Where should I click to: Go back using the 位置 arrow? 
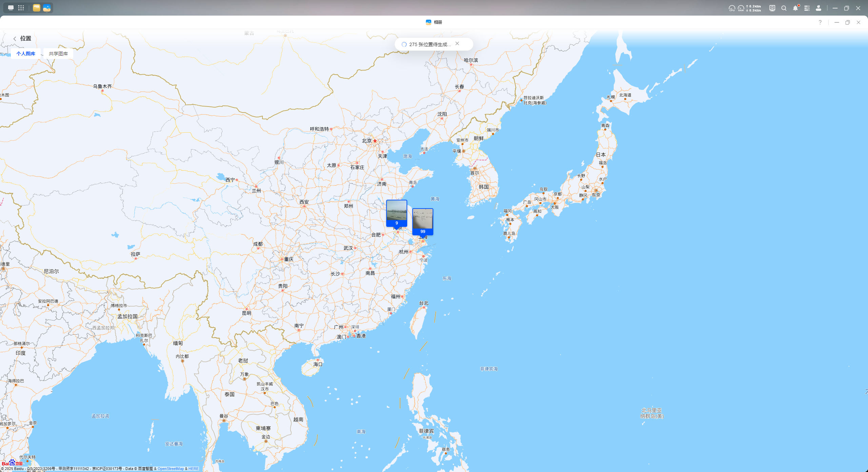[x=15, y=39]
